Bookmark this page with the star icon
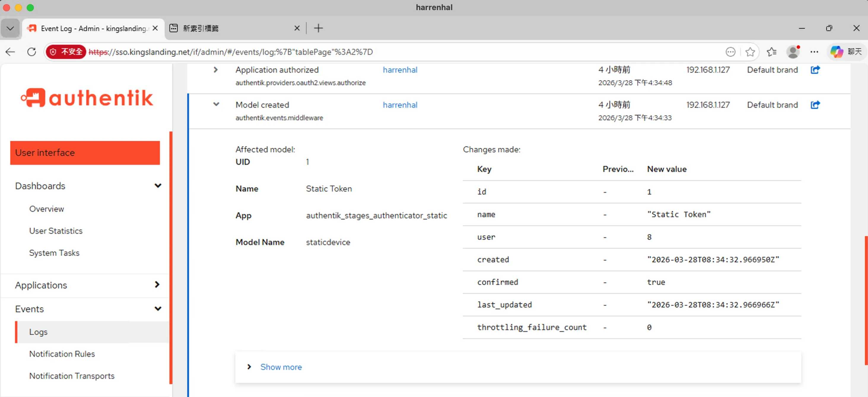 pyautogui.click(x=750, y=52)
